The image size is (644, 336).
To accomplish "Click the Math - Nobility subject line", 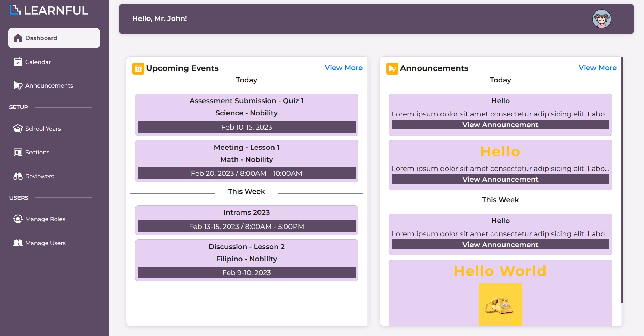I will 246,159.
